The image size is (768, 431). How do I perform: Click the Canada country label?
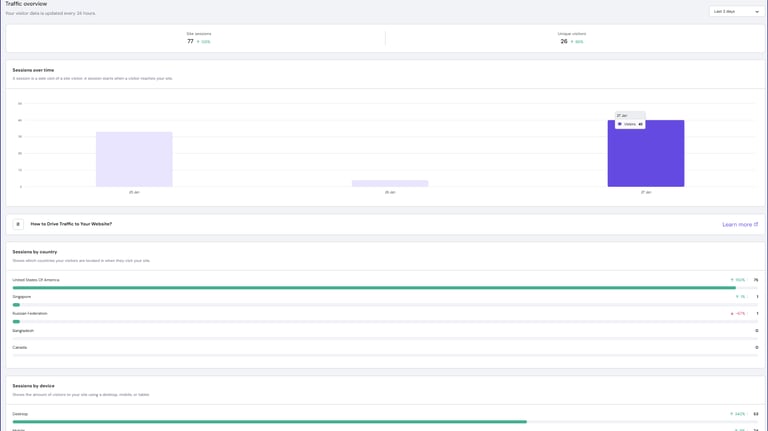point(20,347)
